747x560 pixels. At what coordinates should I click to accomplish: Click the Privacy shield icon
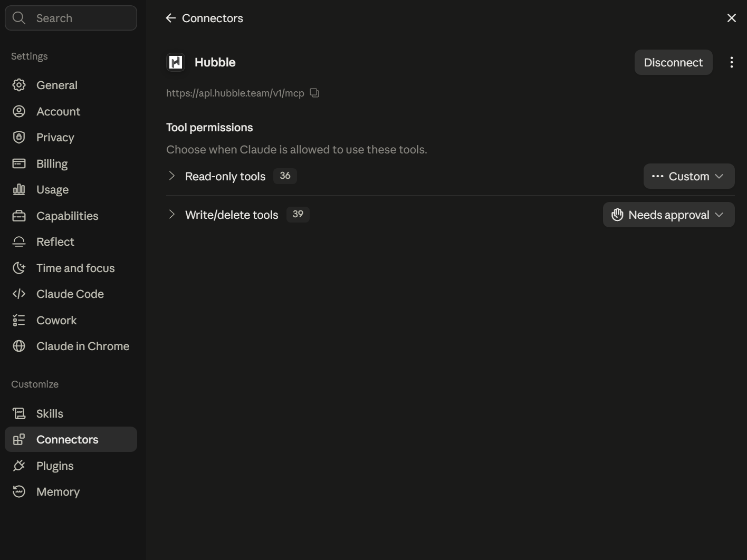click(x=19, y=137)
